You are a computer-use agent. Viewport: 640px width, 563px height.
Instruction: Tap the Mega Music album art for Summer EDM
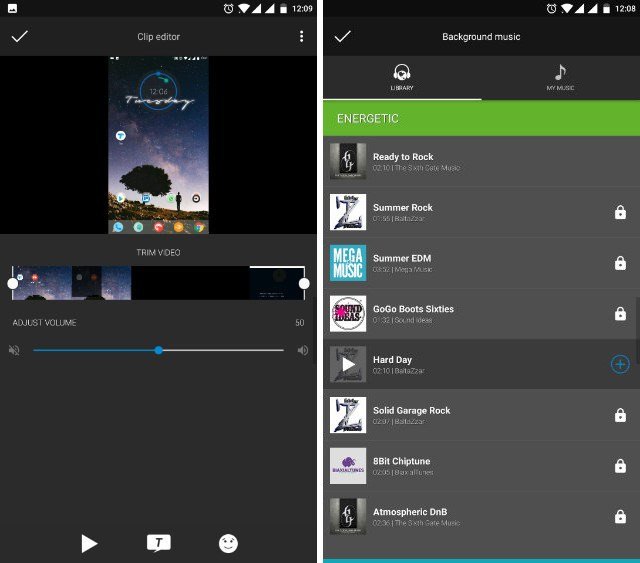(x=348, y=263)
